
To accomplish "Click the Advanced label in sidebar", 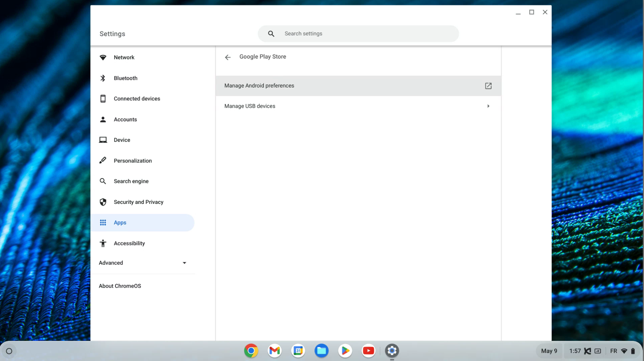I will [111, 263].
